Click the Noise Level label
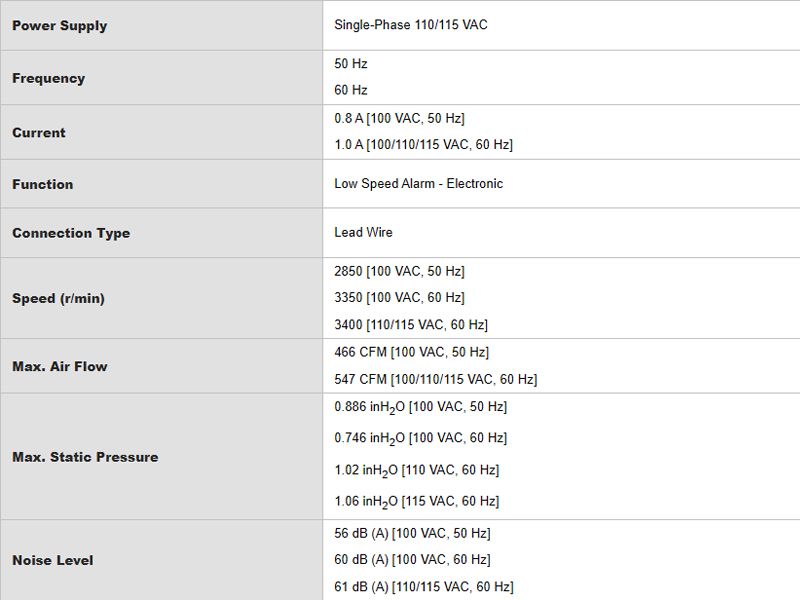This screenshot has width=800, height=600. click(53, 560)
